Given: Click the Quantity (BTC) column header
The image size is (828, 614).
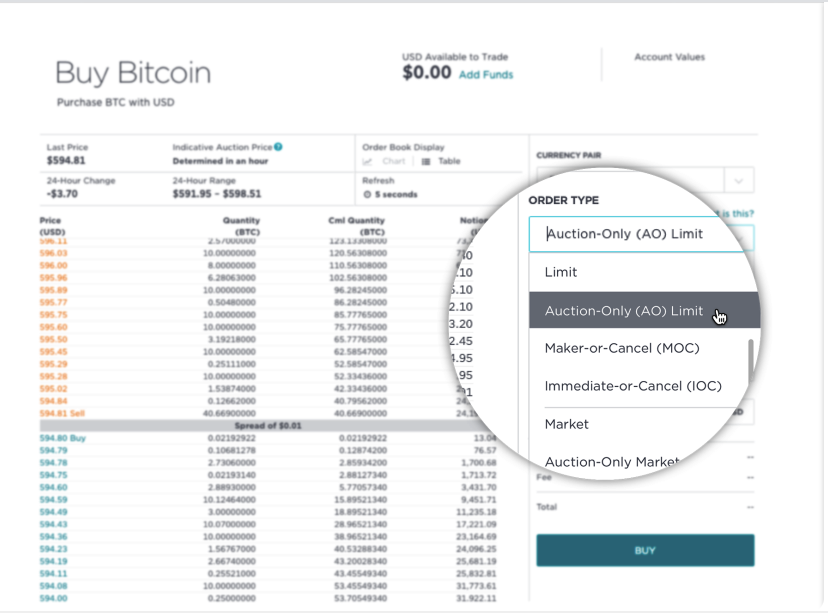Looking at the screenshot, I should [241, 226].
